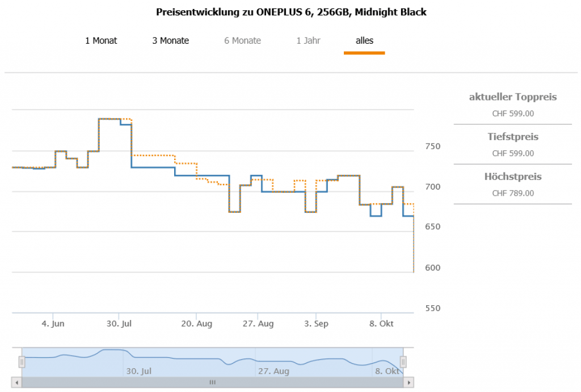
Task: Choose the '6 Monate' range tab
Action: (242, 41)
